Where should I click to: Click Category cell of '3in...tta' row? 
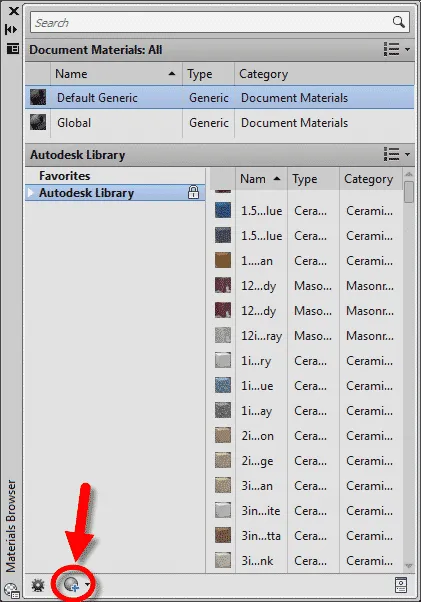tap(371, 536)
